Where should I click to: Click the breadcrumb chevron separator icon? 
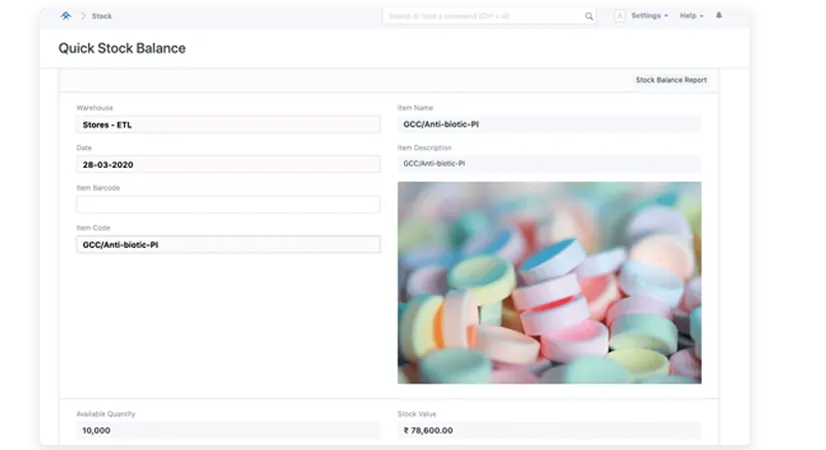[82, 16]
